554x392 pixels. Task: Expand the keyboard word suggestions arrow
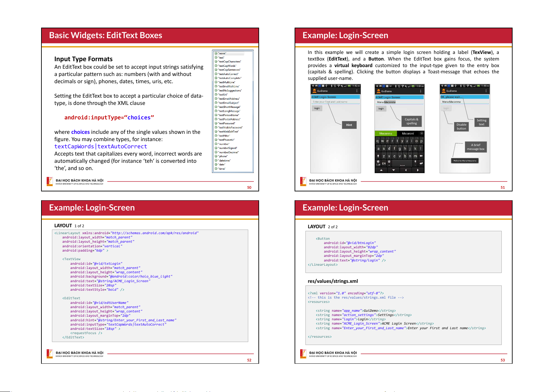pyautogui.click(x=422, y=134)
